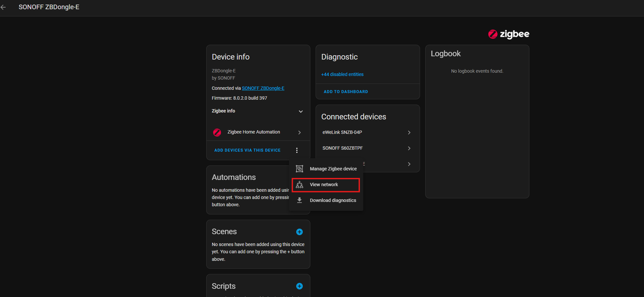The height and width of the screenshot is (297, 644).
Task: Expand eWeLink SNZB-04P device details
Action: [x=409, y=133]
